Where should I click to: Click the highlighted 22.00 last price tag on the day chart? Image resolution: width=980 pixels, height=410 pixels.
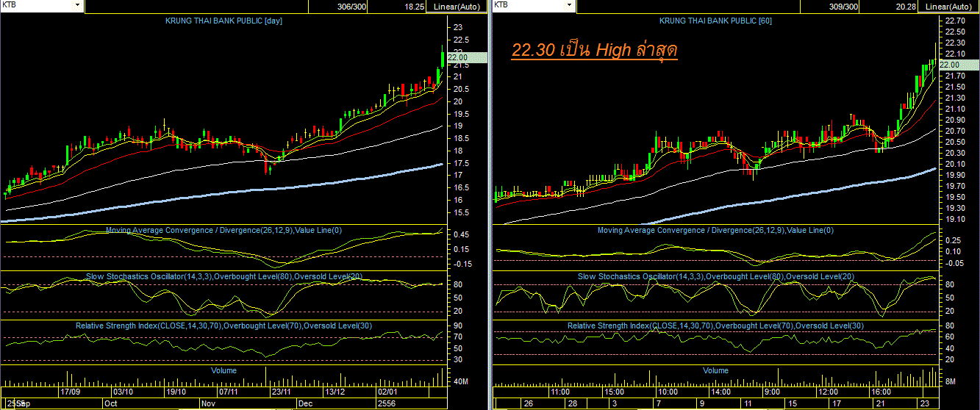pyautogui.click(x=466, y=57)
